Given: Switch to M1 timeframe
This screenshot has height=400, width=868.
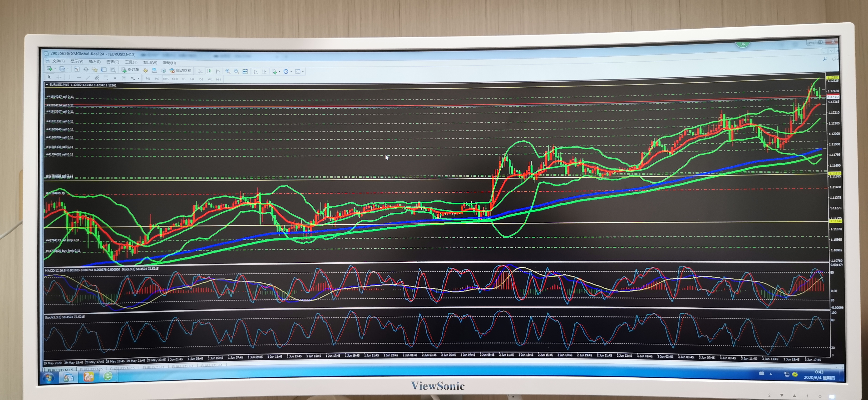Looking at the screenshot, I should (148, 79).
